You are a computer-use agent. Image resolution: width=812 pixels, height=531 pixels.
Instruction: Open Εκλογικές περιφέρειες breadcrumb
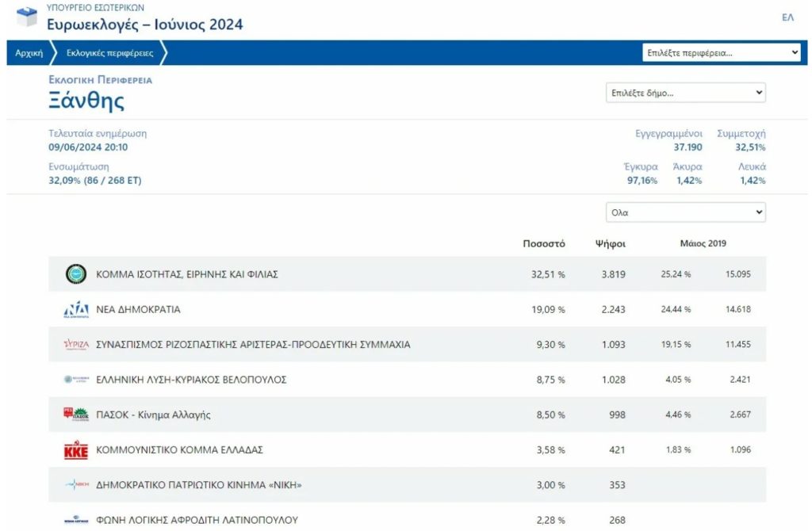(109, 53)
